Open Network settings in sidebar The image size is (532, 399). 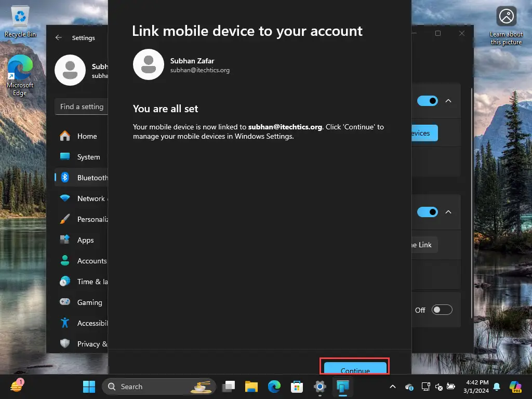coord(82,198)
